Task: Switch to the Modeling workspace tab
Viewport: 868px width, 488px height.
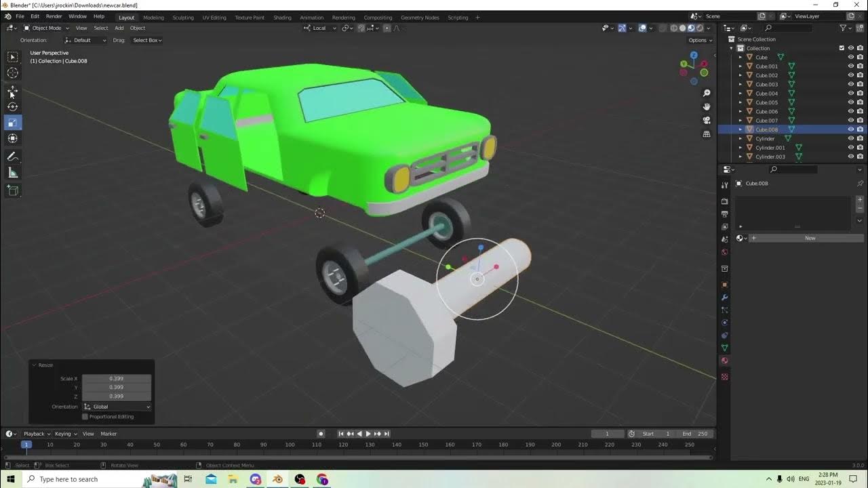Action: click(153, 18)
